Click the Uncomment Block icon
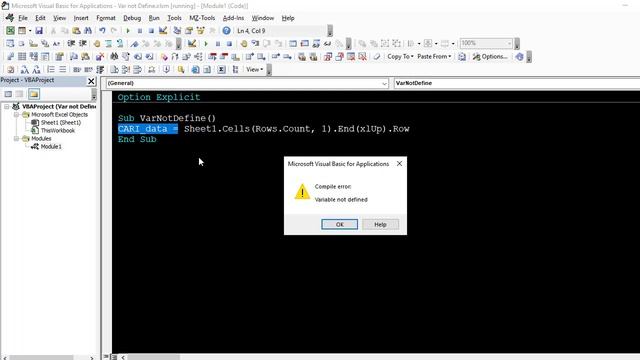 coord(120,43)
